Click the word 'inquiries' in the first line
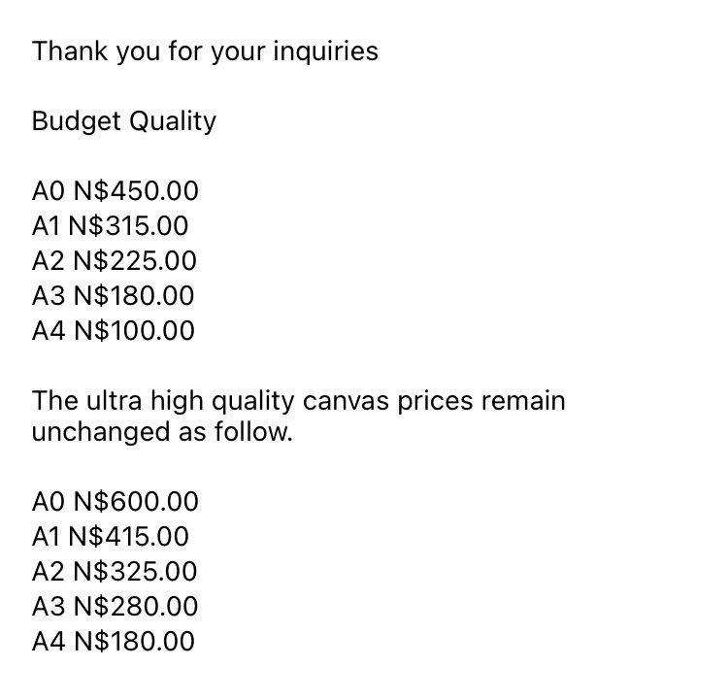This screenshot has height=700, width=728. 325,51
